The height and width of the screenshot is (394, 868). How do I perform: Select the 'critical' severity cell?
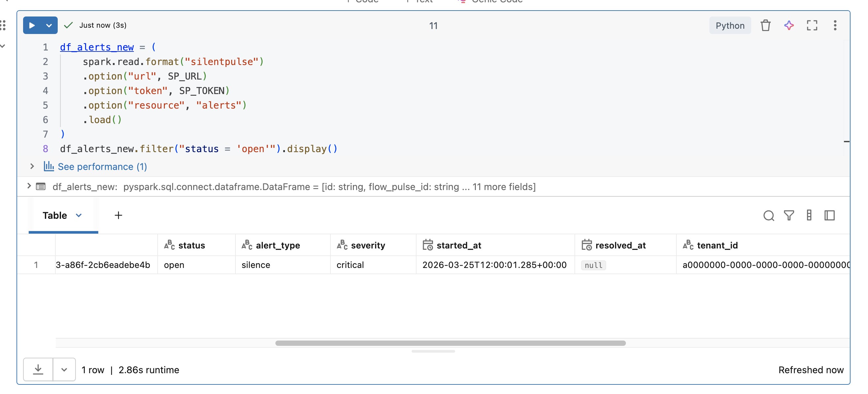tap(373, 265)
